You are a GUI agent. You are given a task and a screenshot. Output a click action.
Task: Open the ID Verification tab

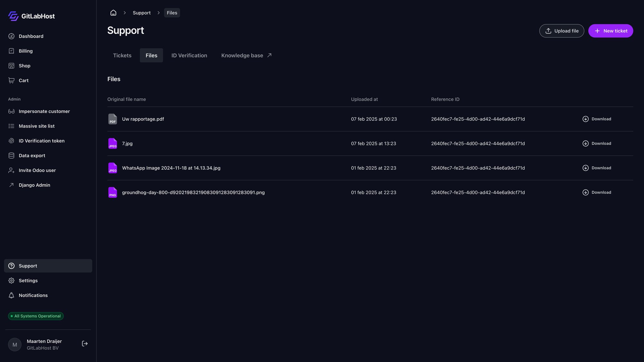189,55
